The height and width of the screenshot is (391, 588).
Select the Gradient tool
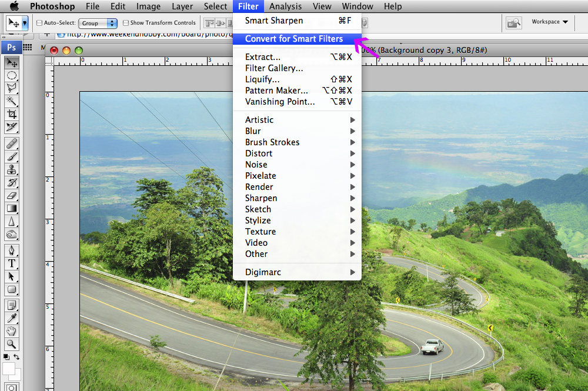12,209
